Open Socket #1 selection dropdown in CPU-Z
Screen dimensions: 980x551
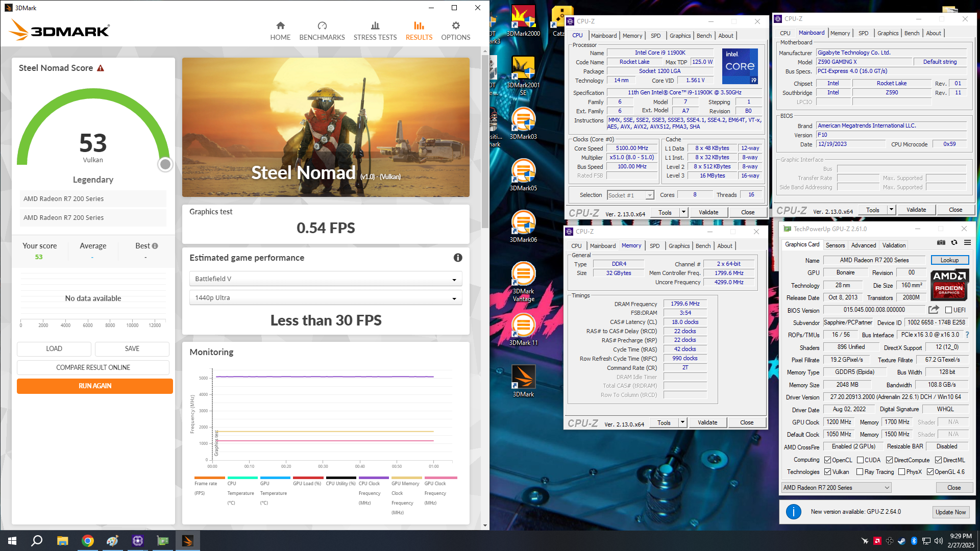[630, 195]
